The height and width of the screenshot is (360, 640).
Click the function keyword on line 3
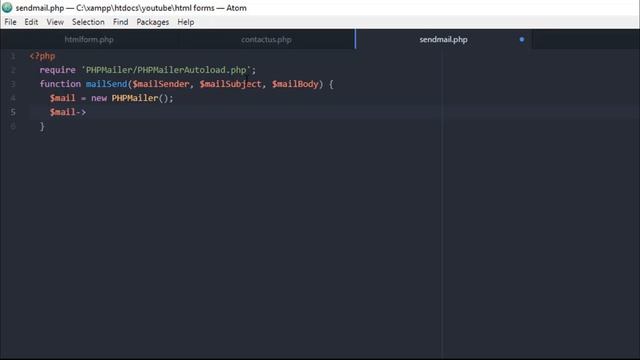pos(60,84)
